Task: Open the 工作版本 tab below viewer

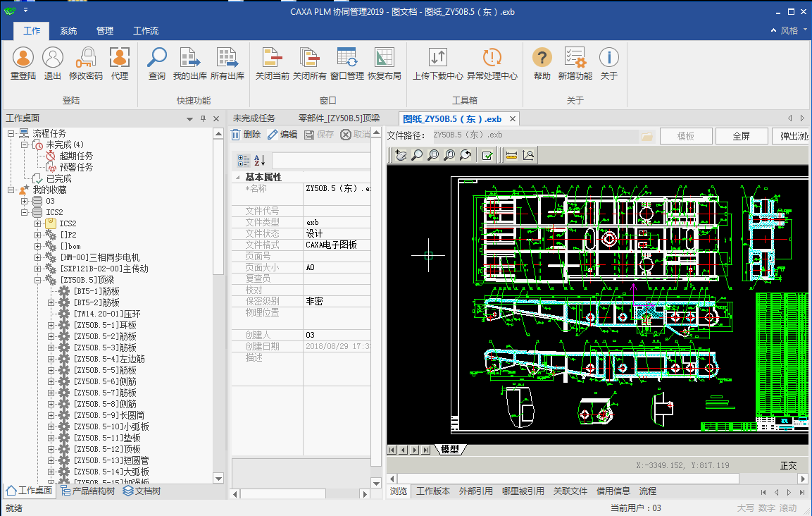Action: pyautogui.click(x=433, y=491)
